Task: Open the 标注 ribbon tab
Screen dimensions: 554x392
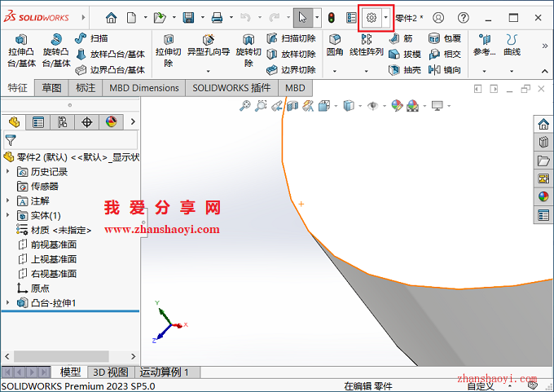Action: (86, 88)
